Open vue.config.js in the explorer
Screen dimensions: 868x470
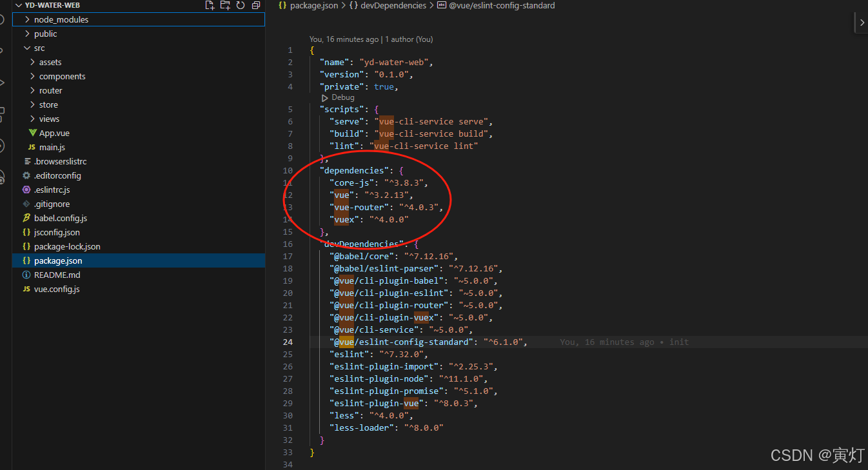click(57, 289)
